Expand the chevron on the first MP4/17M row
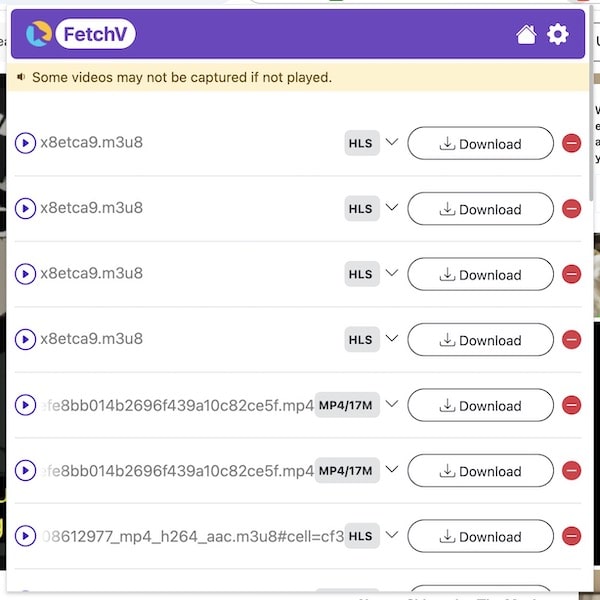The height and width of the screenshot is (600, 600). click(392, 404)
